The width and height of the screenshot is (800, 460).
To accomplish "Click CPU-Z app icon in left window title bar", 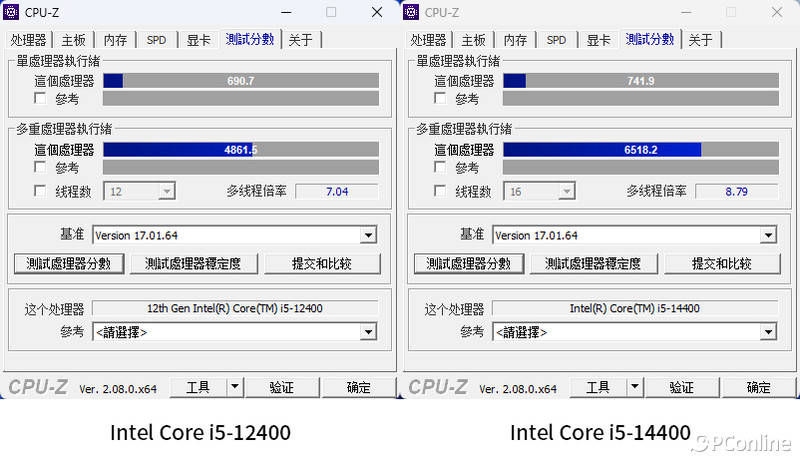I will 11,12.
